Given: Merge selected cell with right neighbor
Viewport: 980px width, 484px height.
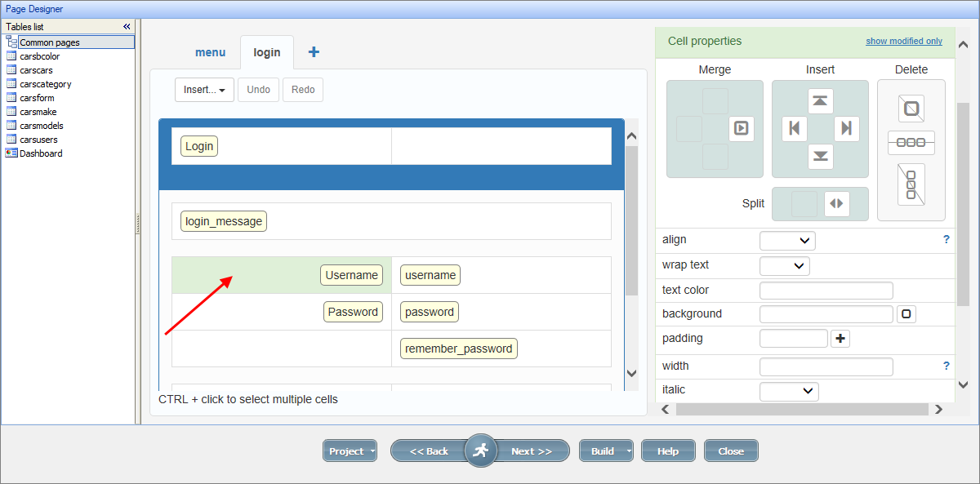Looking at the screenshot, I should tap(741, 128).
